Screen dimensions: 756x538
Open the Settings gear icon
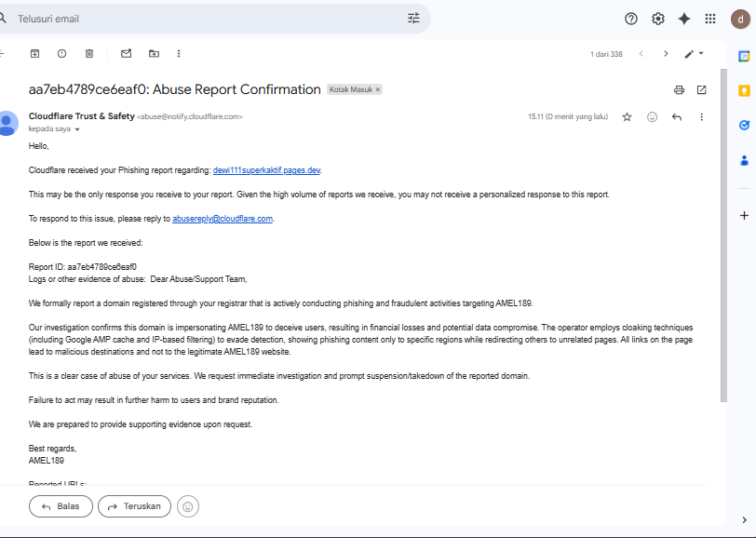(x=657, y=19)
